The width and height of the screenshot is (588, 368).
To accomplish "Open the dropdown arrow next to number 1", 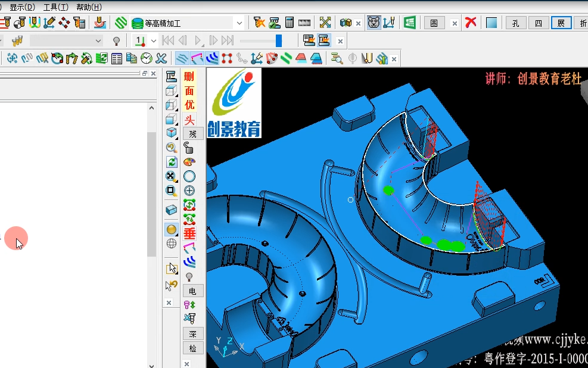I will (153, 40).
